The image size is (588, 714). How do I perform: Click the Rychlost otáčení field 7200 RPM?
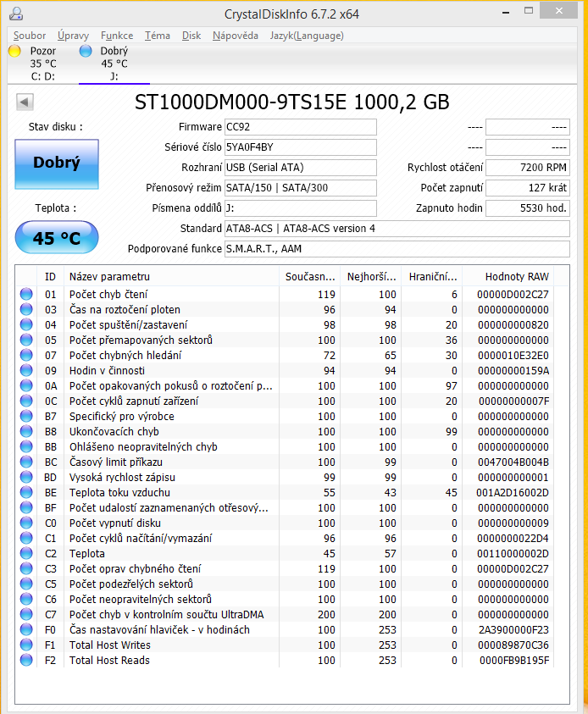528,168
